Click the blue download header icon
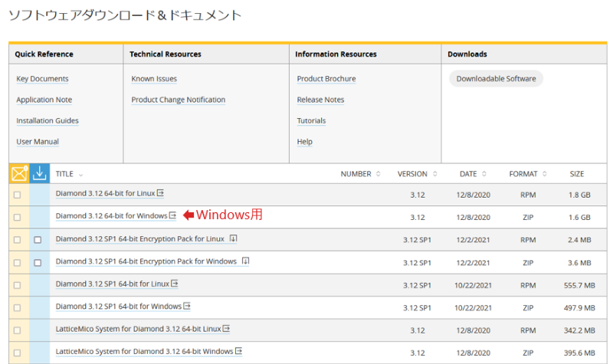The image size is (613, 364). (x=40, y=173)
